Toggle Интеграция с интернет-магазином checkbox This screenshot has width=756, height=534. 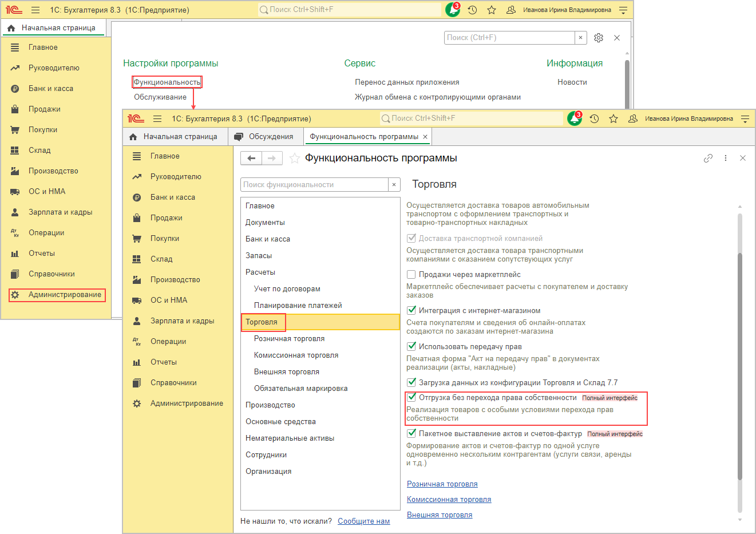(411, 310)
